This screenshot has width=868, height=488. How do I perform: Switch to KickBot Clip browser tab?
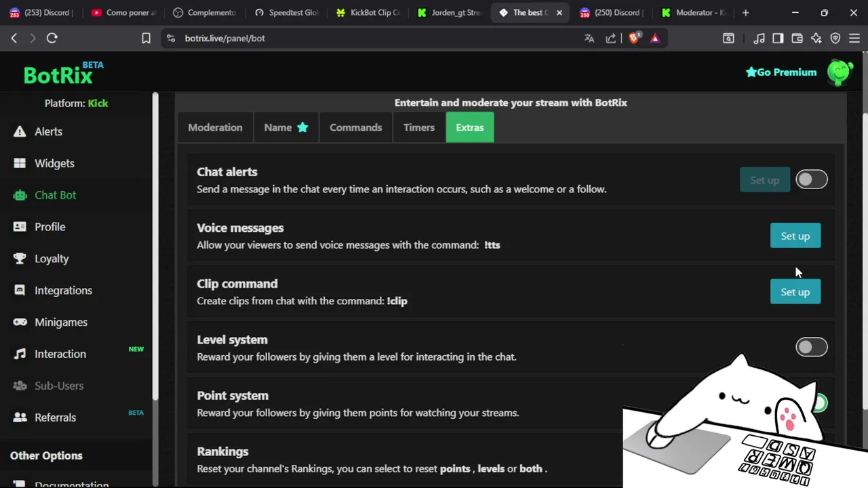pos(368,12)
